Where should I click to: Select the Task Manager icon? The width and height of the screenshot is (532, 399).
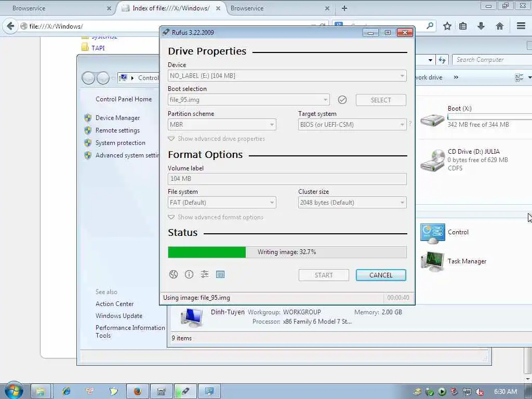(433, 262)
